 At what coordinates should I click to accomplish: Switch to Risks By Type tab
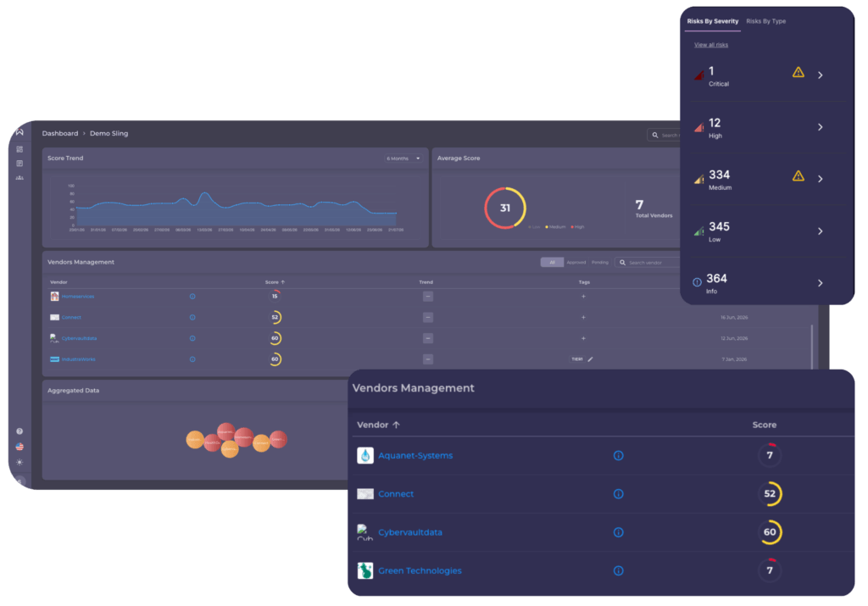coord(765,21)
